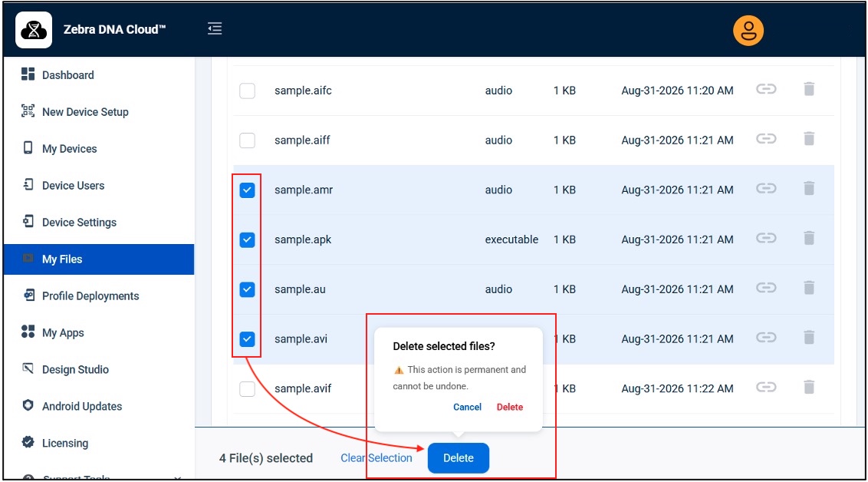Confirm red Delete in the popup
This screenshot has width=868, height=482.
click(510, 408)
